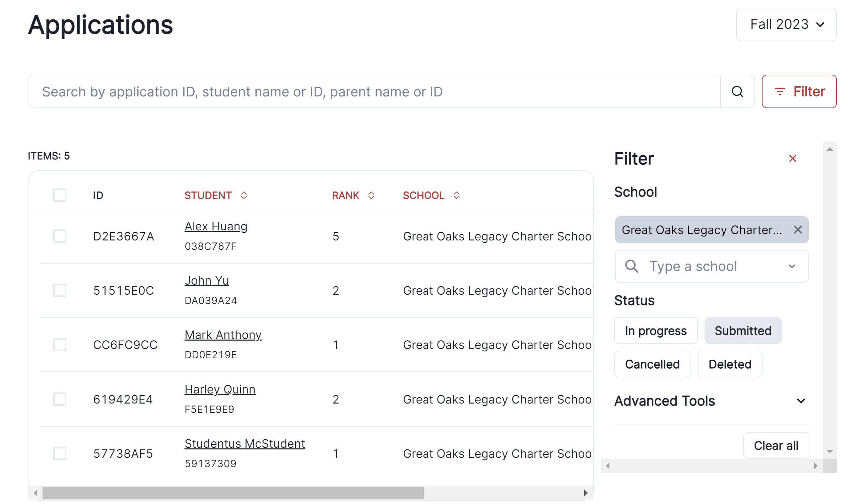Viewport: 856px width, 504px height.
Task: Open Alex Huang student link
Action: click(x=216, y=226)
